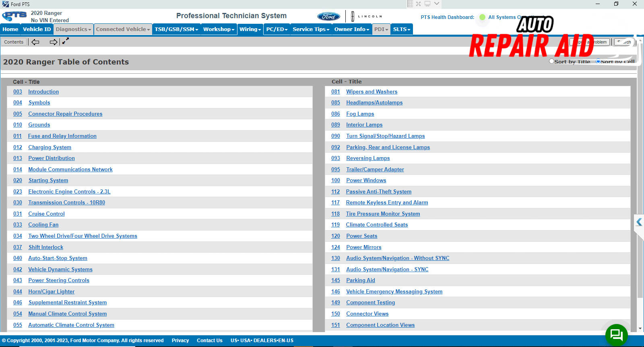Open the Wiring dropdown menu
This screenshot has height=347, width=644.
click(x=250, y=29)
